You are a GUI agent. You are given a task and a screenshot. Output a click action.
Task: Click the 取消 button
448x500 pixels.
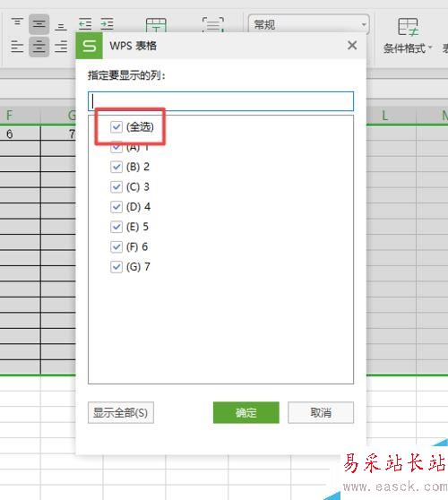click(321, 412)
